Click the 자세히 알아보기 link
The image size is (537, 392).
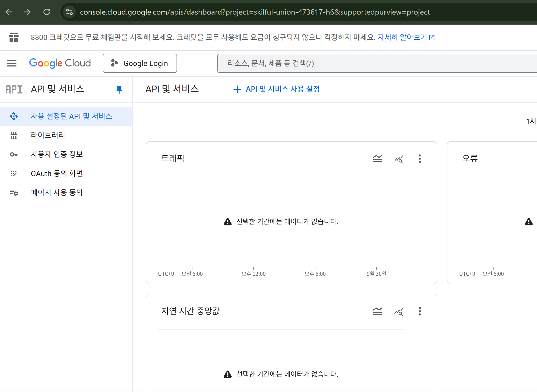pos(402,37)
